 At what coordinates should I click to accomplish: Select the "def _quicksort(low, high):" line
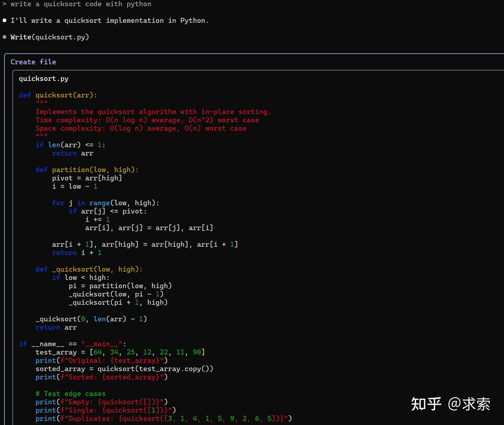pyautogui.click(x=89, y=269)
